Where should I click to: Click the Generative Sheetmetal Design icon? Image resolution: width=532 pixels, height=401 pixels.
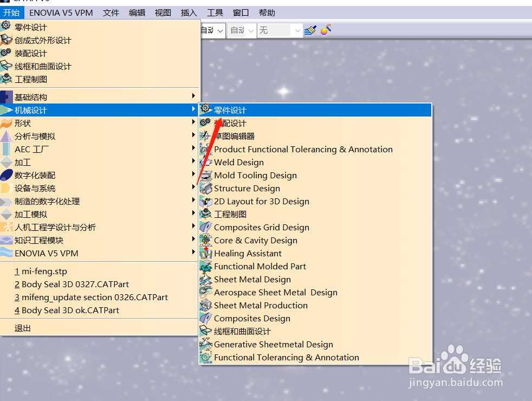[x=206, y=344]
